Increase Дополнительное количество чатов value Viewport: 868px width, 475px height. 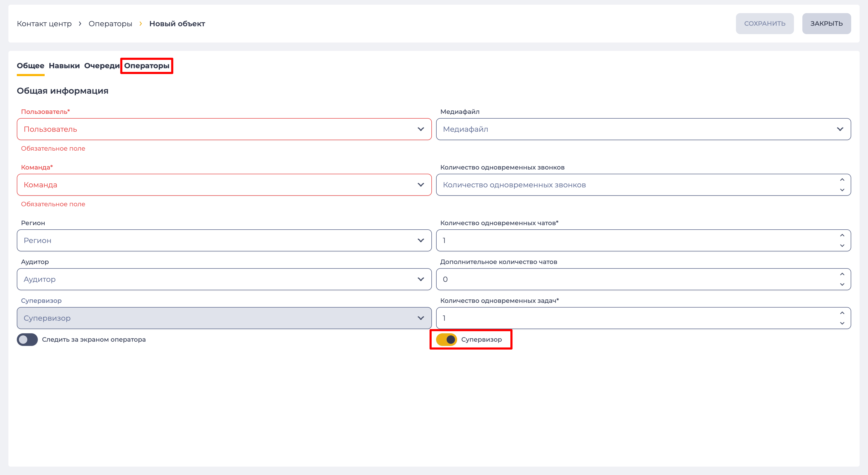842,274
